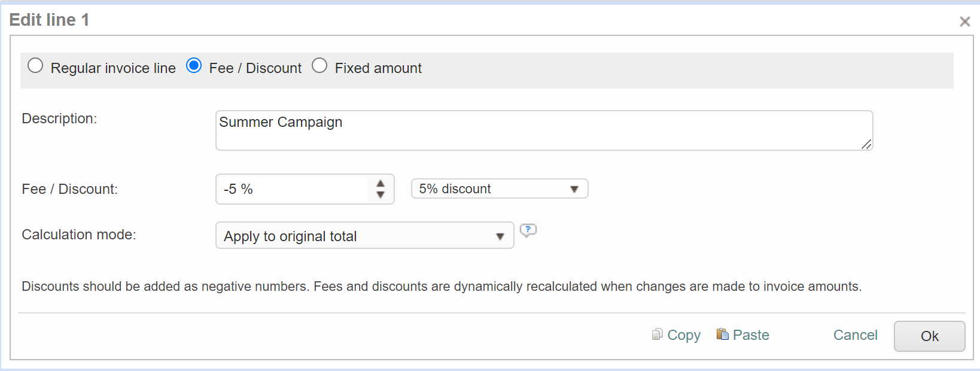Increase the fee percentage with up arrow
This screenshot has height=371, width=980.
pyautogui.click(x=381, y=184)
